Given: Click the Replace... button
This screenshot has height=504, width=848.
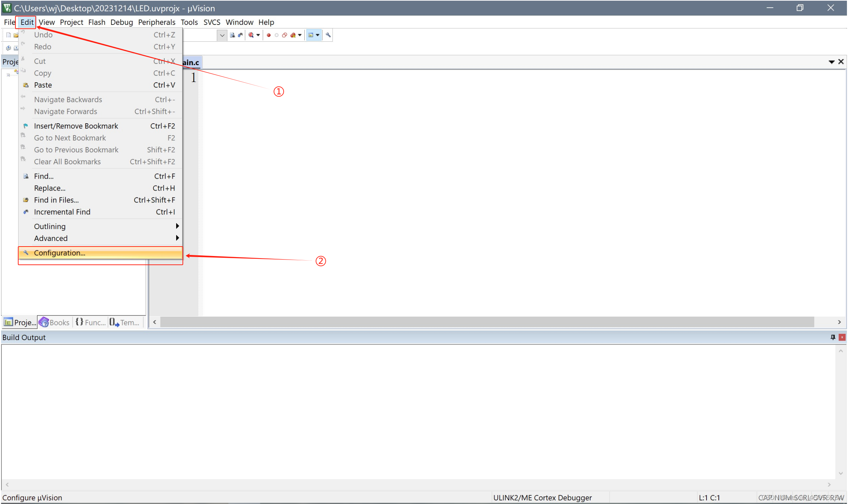Looking at the screenshot, I should (49, 188).
